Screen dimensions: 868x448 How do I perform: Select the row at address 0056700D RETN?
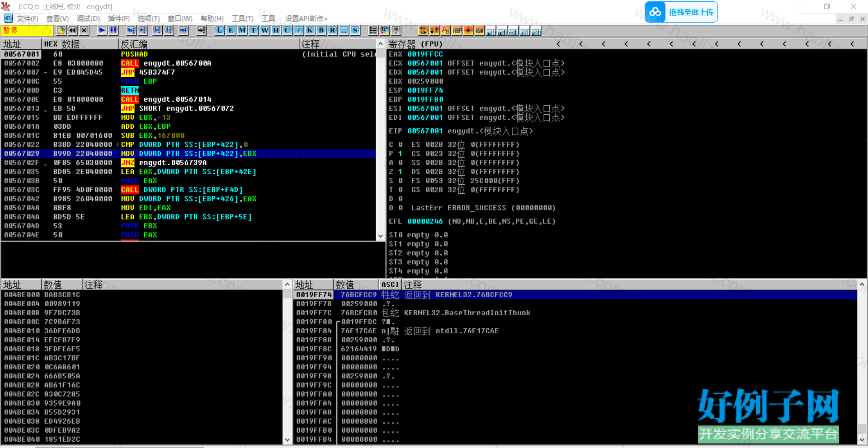coord(189,90)
